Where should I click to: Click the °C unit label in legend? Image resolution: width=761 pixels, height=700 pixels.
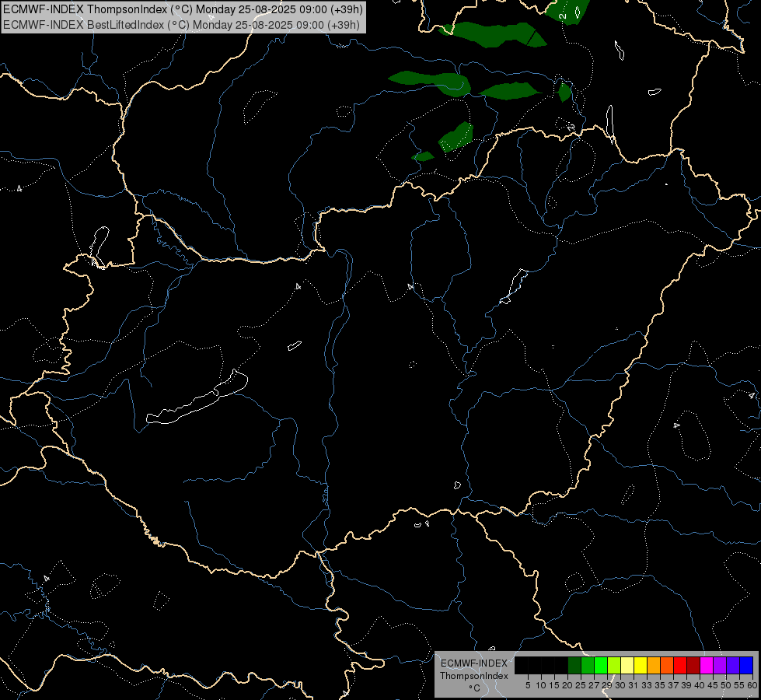[x=475, y=688]
